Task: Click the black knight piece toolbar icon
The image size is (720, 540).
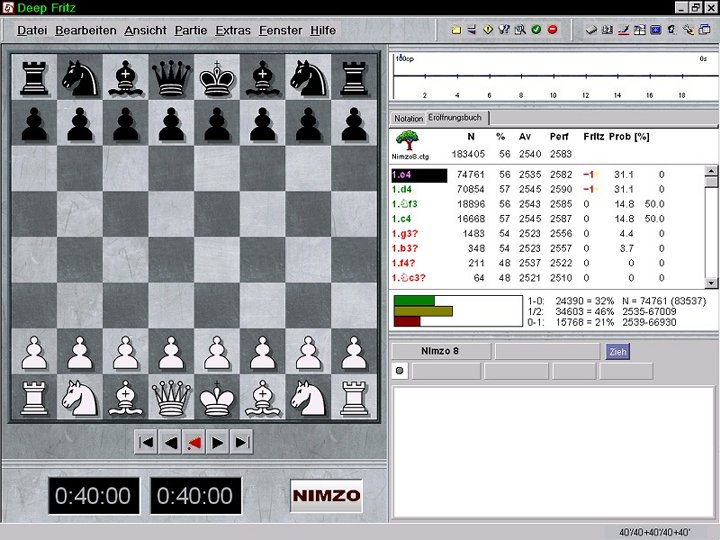Action: [672, 30]
